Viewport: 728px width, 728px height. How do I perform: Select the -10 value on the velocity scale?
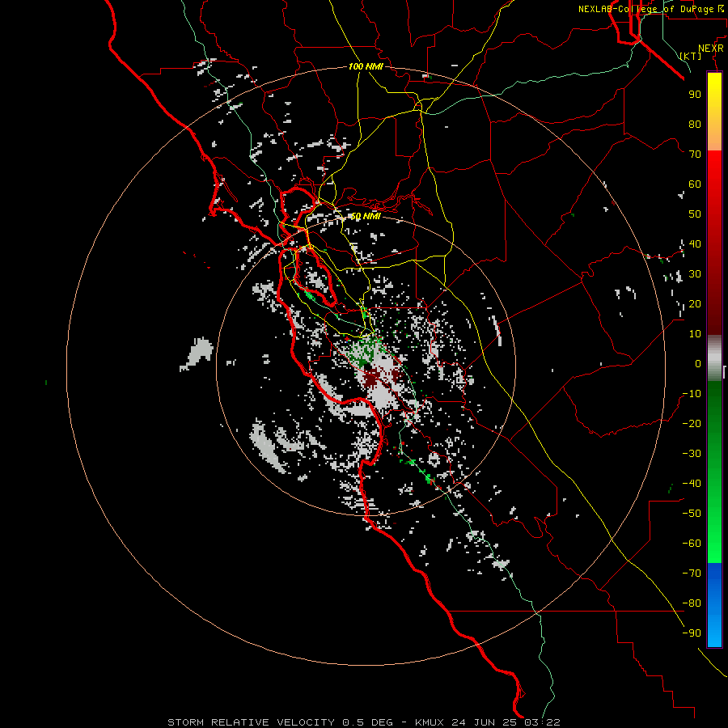click(x=692, y=394)
